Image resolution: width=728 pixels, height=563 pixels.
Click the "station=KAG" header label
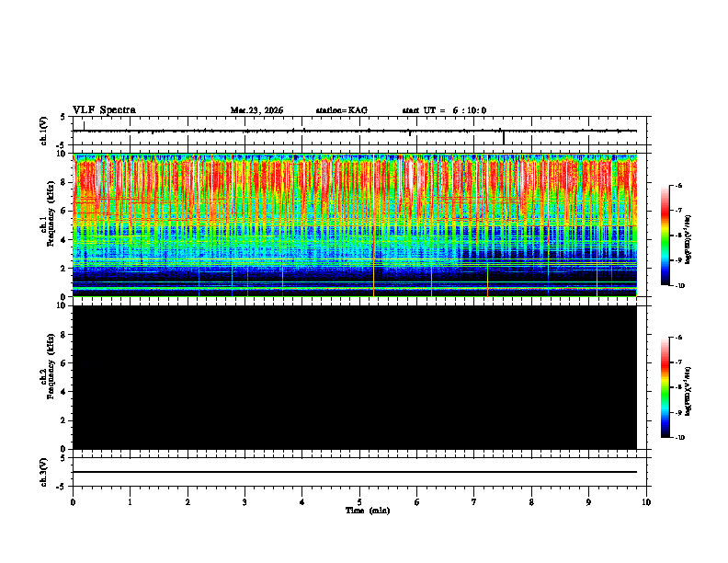point(342,110)
